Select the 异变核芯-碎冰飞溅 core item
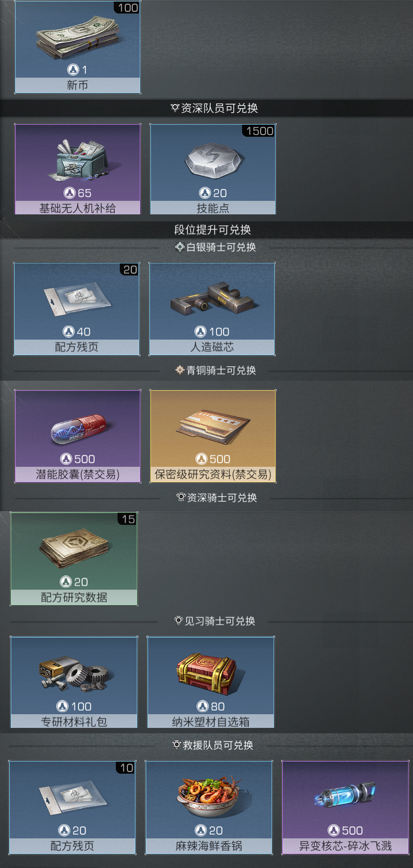 coord(345,807)
